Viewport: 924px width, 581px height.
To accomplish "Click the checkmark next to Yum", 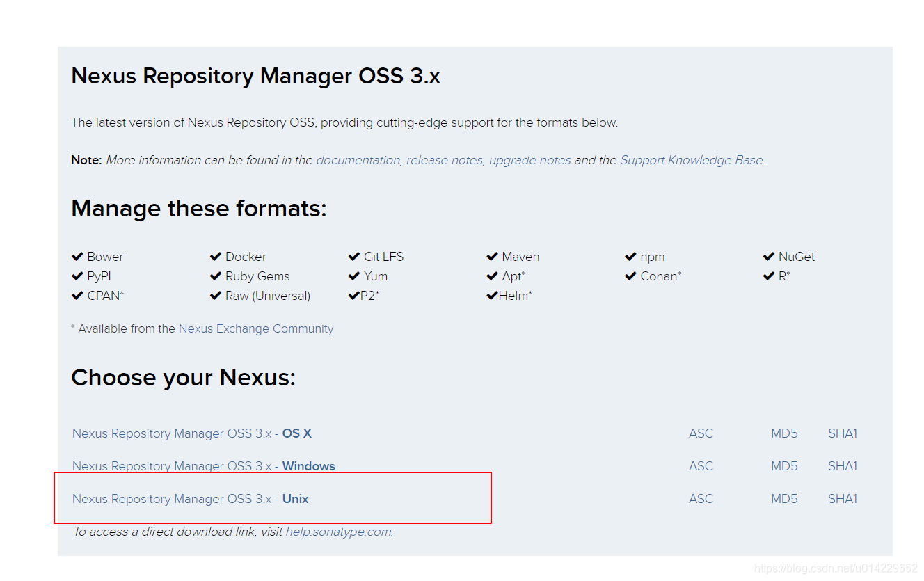I will tap(354, 276).
